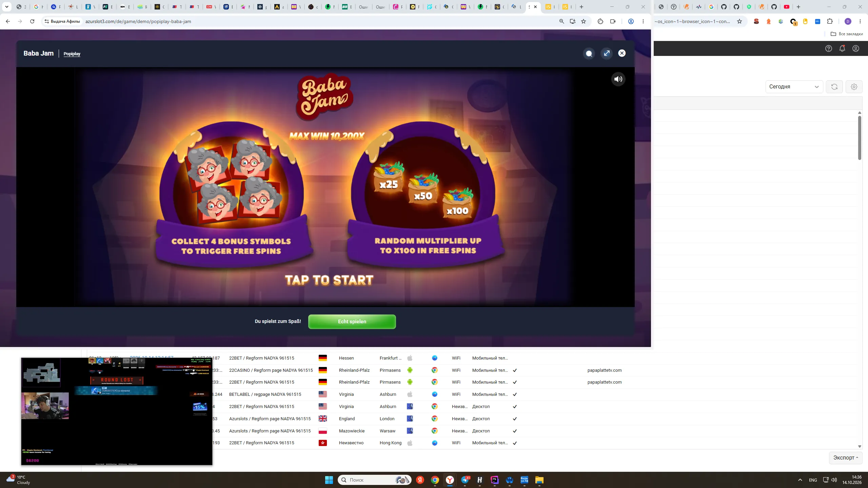Open the Все закладки bookmarks folder
The image size is (868, 488).
click(x=847, y=34)
